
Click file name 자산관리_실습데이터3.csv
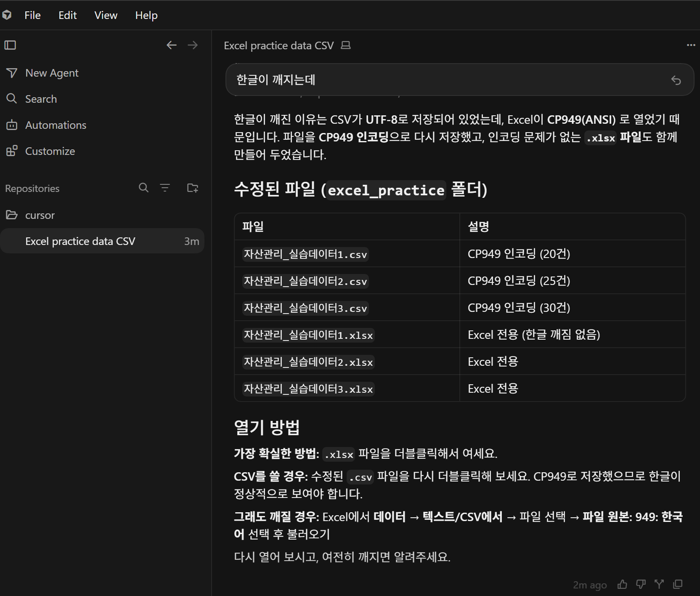[305, 308]
